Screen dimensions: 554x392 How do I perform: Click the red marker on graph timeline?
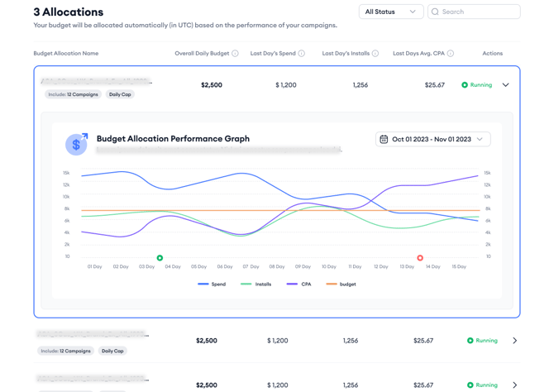(x=420, y=258)
